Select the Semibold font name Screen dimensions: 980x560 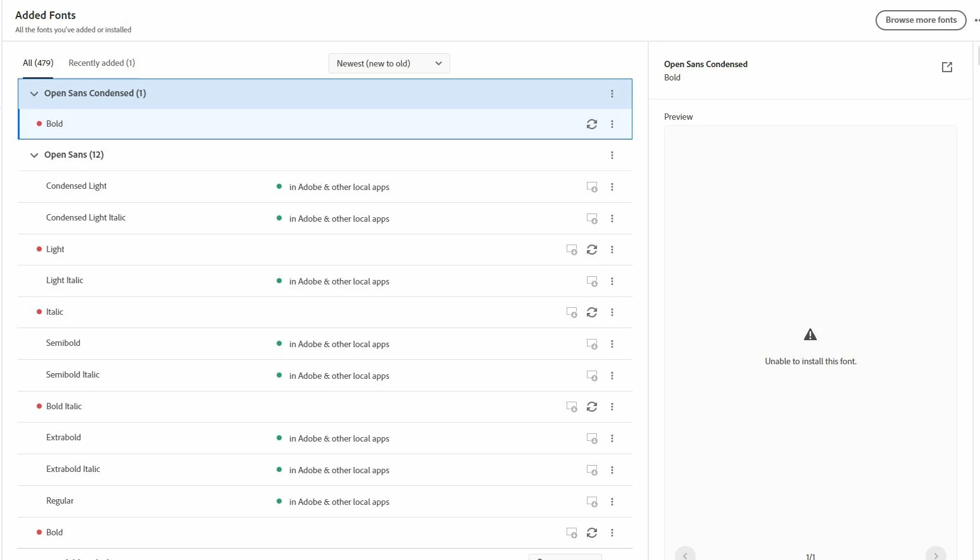pos(63,343)
